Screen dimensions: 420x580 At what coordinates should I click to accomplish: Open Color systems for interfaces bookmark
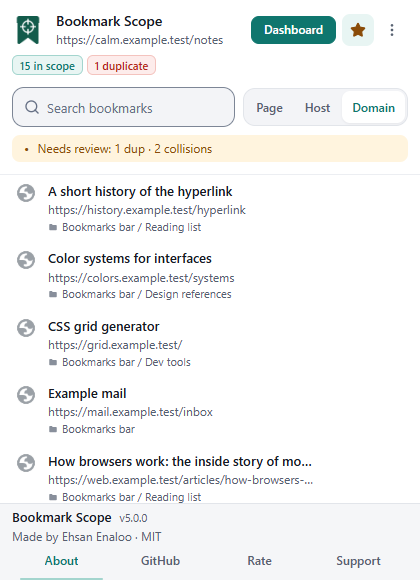(x=130, y=259)
